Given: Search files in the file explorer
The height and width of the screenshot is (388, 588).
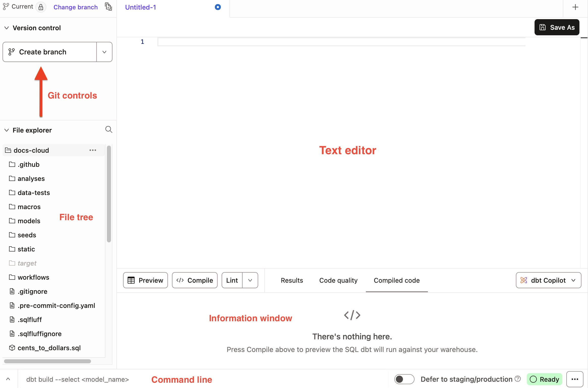Looking at the screenshot, I should [x=108, y=130].
